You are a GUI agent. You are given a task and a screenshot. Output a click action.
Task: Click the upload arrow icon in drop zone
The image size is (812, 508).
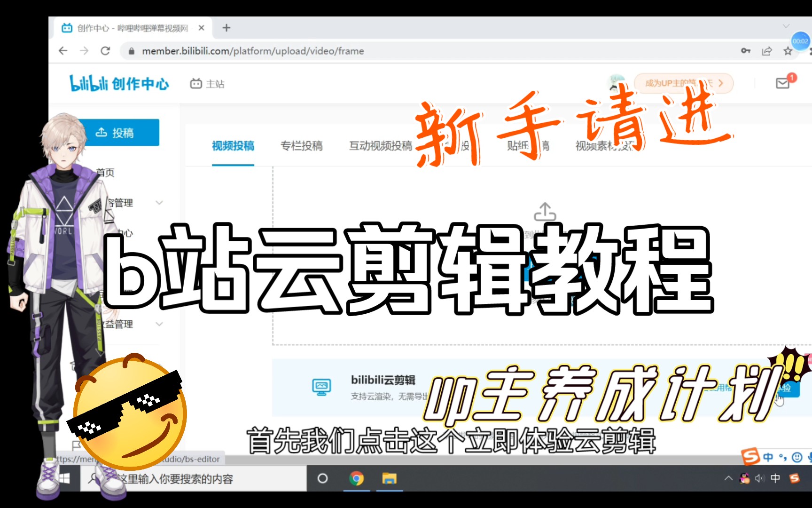pos(545,212)
